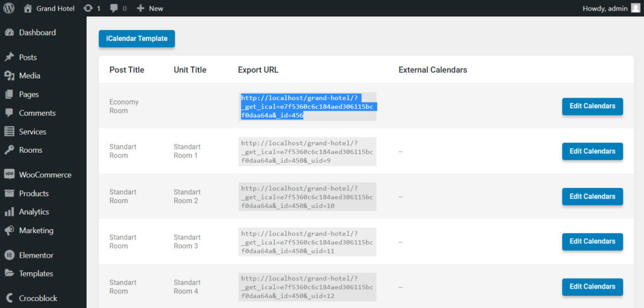The image size is (644, 308).
Task: Click the Products box icon
Action: [9, 193]
